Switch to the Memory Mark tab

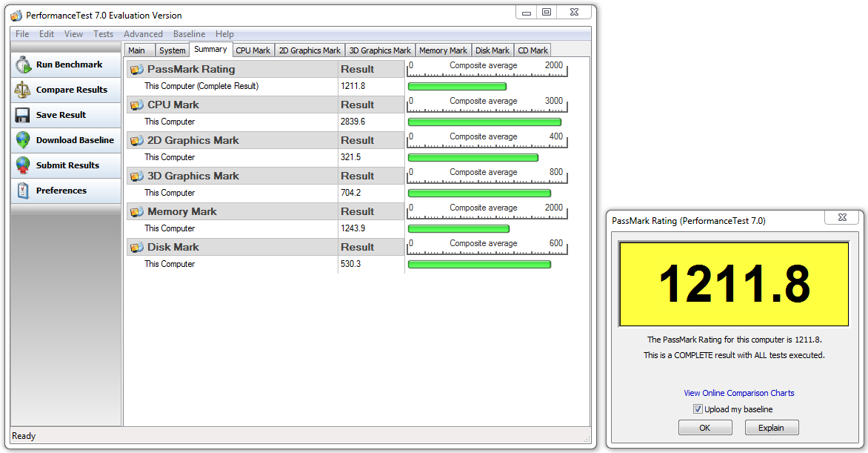tap(443, 50)
